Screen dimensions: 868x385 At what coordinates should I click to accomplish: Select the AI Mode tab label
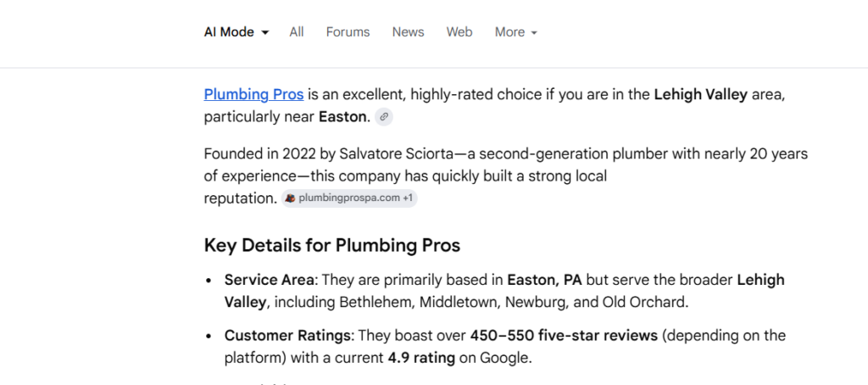coord(229,32)
